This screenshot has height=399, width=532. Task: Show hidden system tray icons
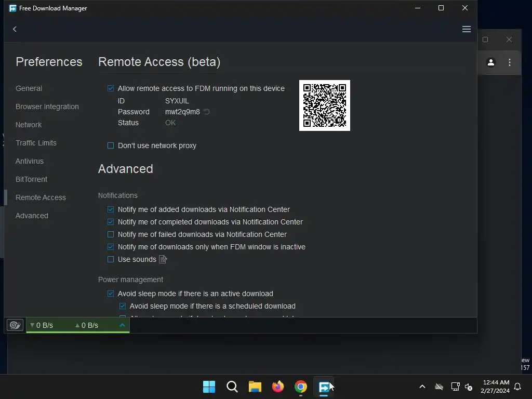422,387
